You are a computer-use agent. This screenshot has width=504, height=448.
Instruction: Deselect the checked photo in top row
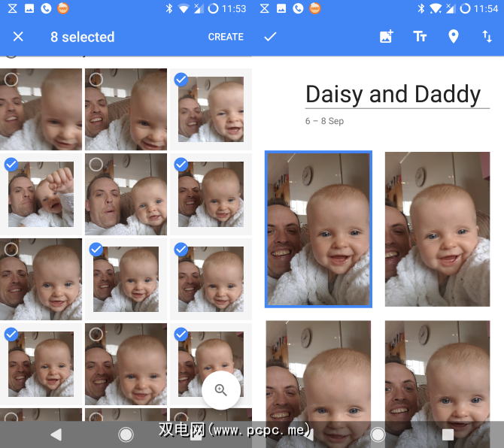[211, 109]
